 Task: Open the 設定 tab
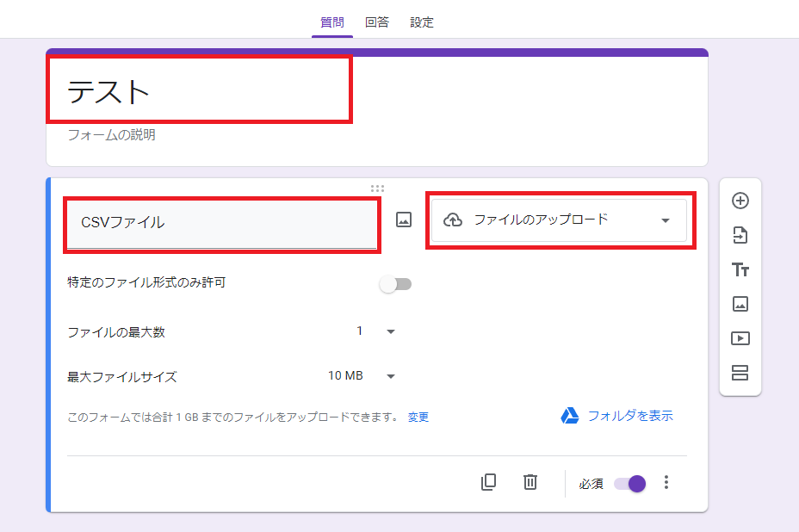click(422, 23)
